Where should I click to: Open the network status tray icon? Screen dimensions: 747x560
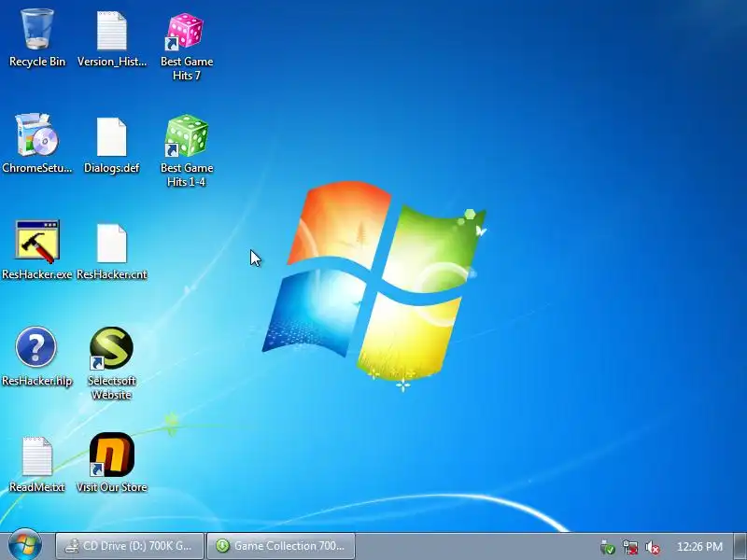629,547
